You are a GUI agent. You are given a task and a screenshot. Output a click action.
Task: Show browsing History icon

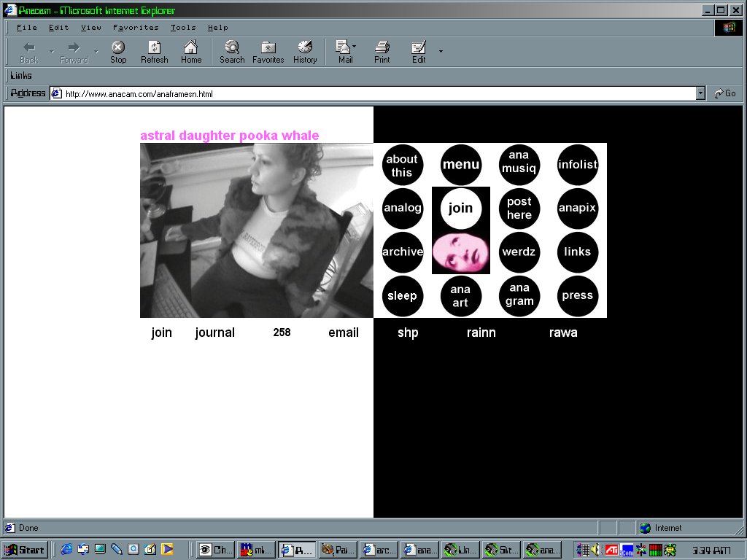(305, 48)
